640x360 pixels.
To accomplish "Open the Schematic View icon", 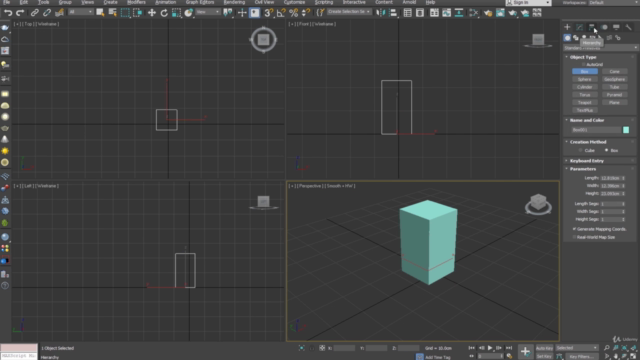I will click(459, 13).
